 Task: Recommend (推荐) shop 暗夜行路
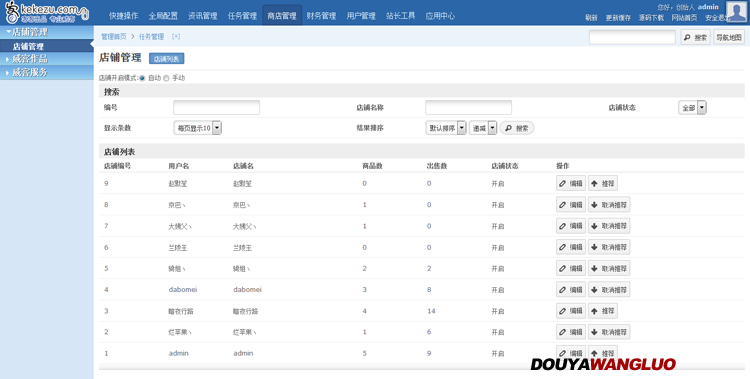(602, 311)
